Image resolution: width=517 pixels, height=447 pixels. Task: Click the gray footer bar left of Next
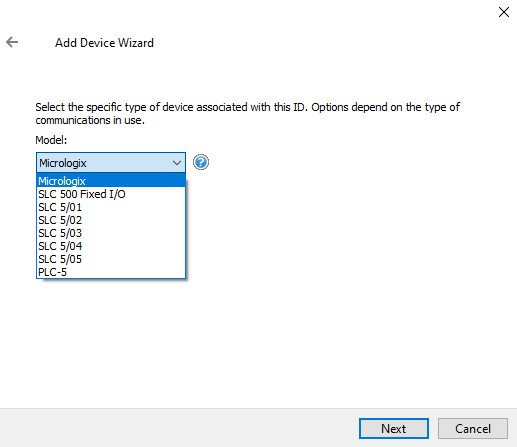tap(179, 428)
